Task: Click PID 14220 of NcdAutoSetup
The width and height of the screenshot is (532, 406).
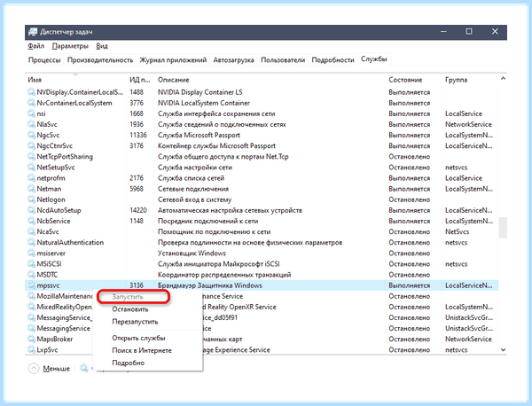Action: pyautogui.click(x=138, y=210)
